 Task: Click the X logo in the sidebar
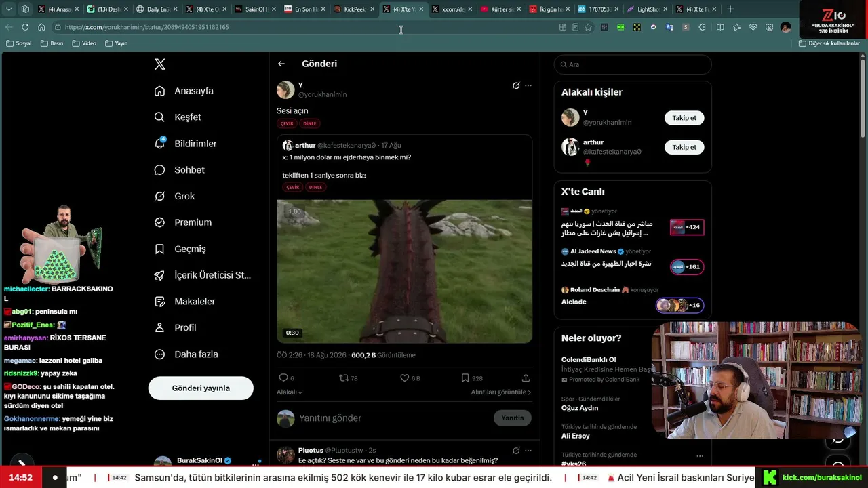coord(160,64)
